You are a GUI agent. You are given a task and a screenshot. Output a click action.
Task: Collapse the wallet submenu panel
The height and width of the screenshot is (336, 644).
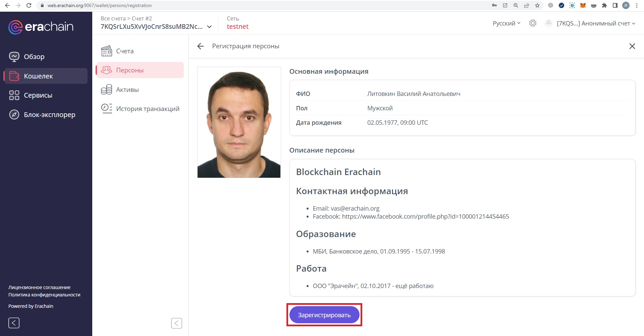pyautogui.click(x=176, y=323)
